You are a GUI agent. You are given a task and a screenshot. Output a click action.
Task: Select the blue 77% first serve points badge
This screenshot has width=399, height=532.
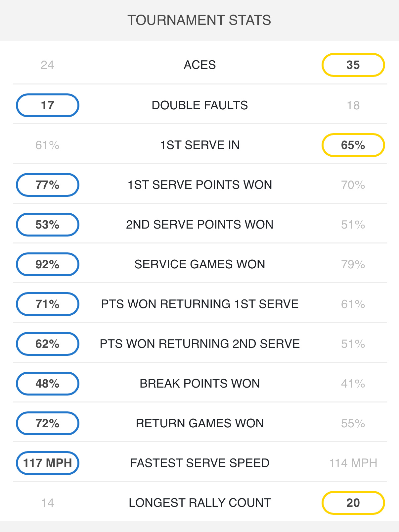click(47, 185)
